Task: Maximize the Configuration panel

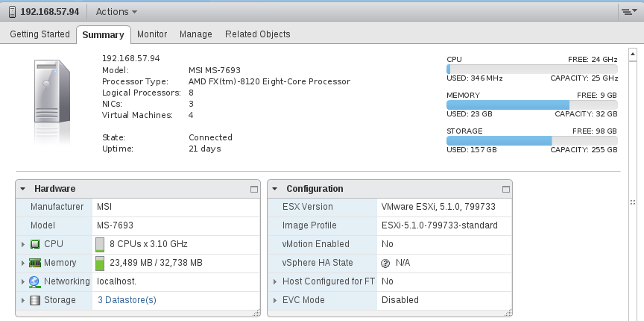Action: click(506, 189)
